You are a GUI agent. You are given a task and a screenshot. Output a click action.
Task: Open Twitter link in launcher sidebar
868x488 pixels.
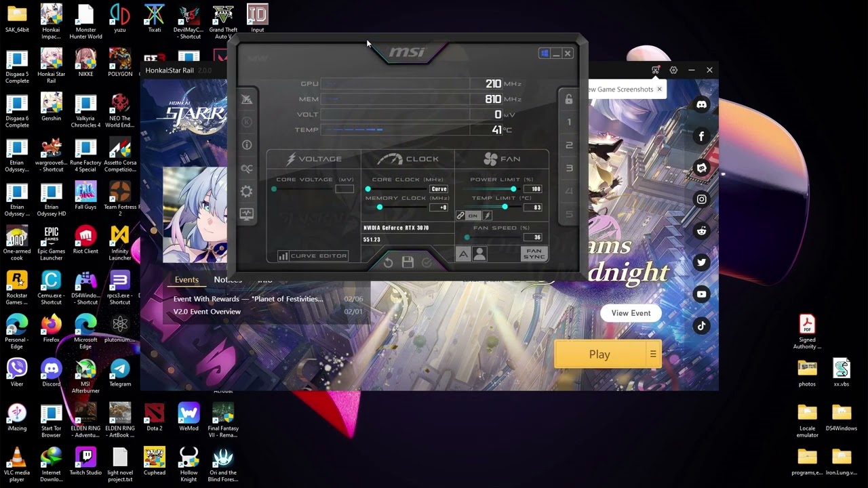pos(702,262)
